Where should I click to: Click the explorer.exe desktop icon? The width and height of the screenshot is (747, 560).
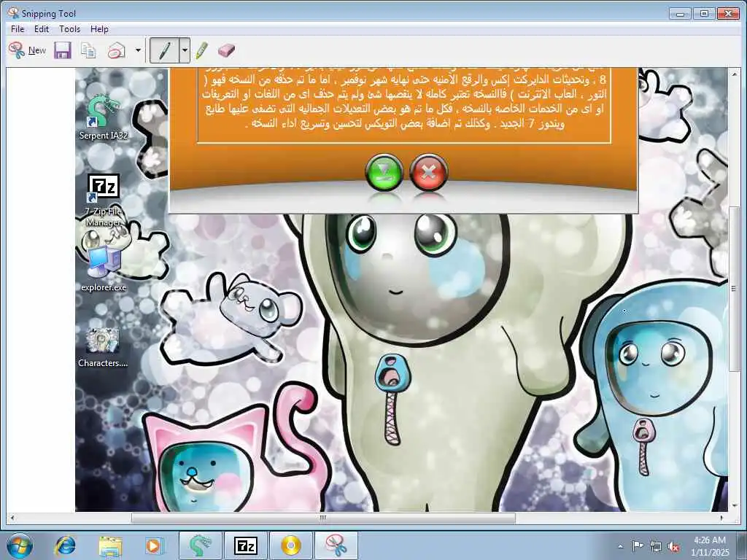click(104, 267)
